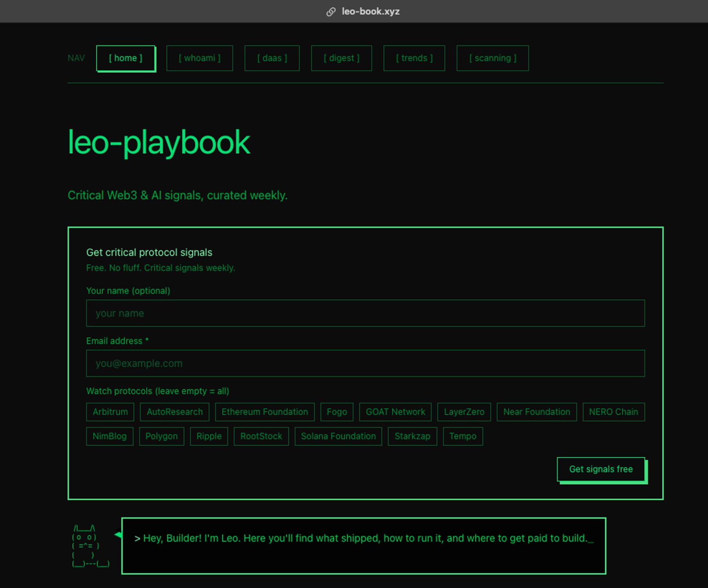Select the NERO Chain protocol chip
This screenshot has width=708, height=588.
point(614,412)
